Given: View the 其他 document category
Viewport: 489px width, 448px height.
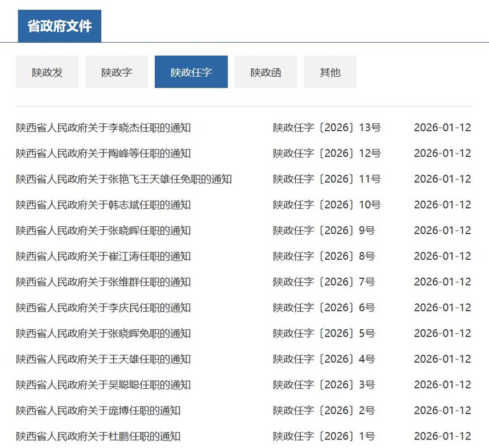Looking at the screenshot, I should 330,72.
